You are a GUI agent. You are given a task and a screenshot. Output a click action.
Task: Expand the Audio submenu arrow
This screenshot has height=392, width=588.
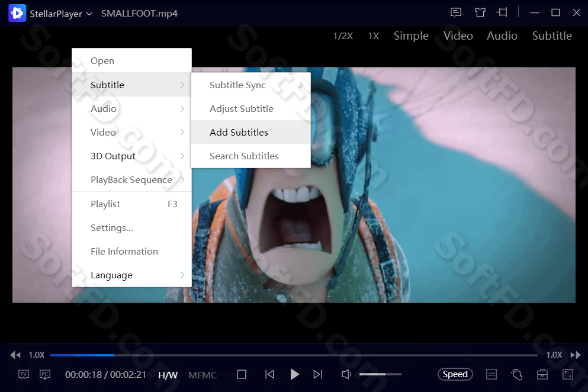tap(182, 108)
